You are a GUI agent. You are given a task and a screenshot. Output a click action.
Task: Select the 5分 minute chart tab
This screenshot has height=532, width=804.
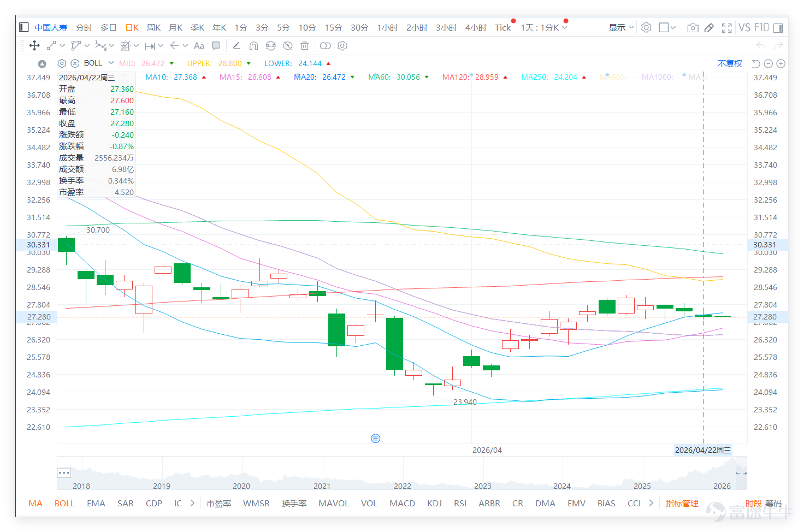coord(283,27)
